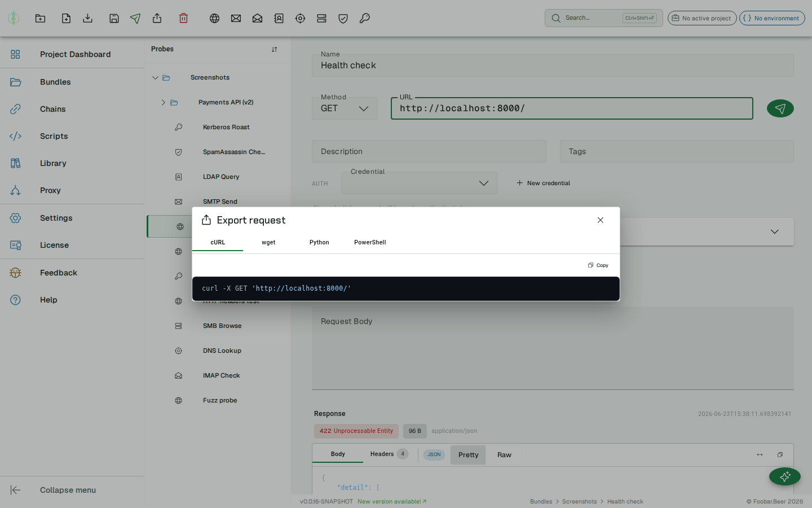Expand the Payments API (v2) folder

(x=163, y=102)
